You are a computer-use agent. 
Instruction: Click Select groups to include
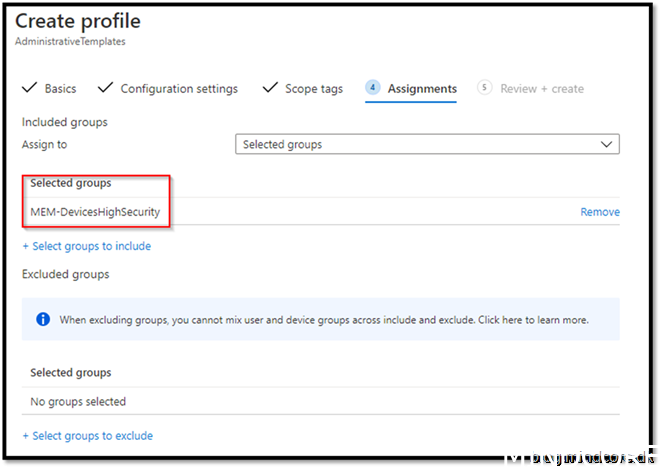coord(86,246)
